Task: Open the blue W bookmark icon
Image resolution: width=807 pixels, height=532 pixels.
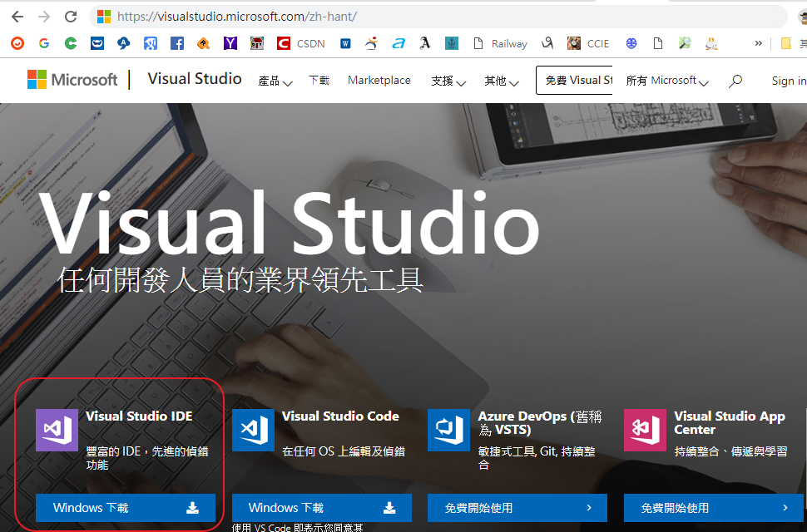Action: click(x=345, y=44)
